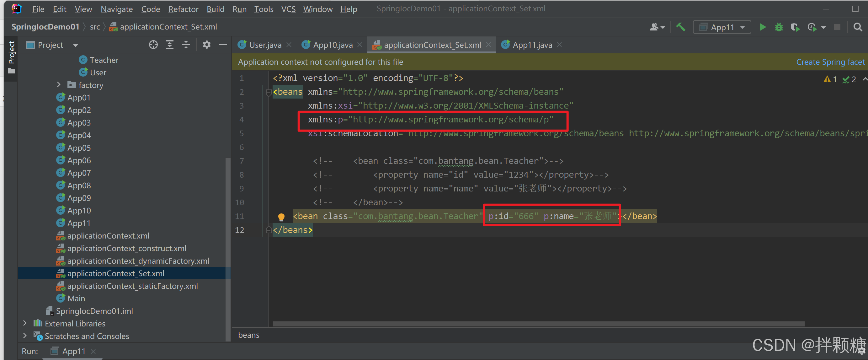Collapse the beans tag fold marker

click(269, 92)
